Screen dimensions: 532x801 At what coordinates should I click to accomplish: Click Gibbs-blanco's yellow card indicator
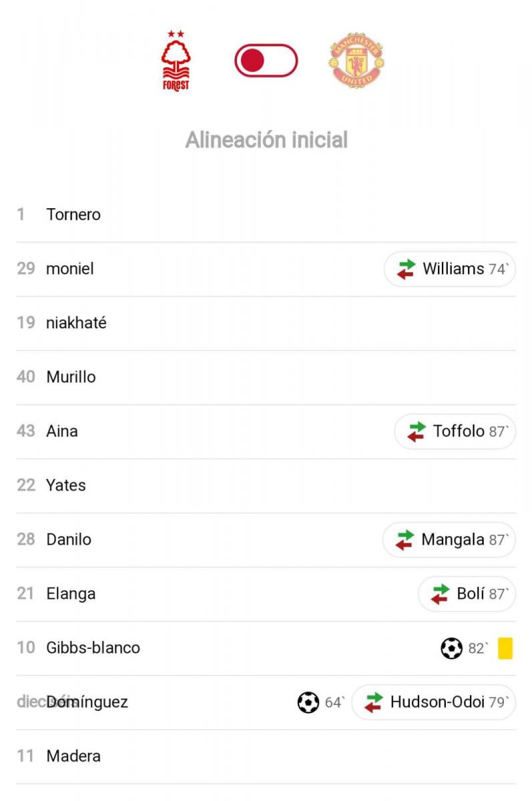pyautogui.click(x=505, y=647)
